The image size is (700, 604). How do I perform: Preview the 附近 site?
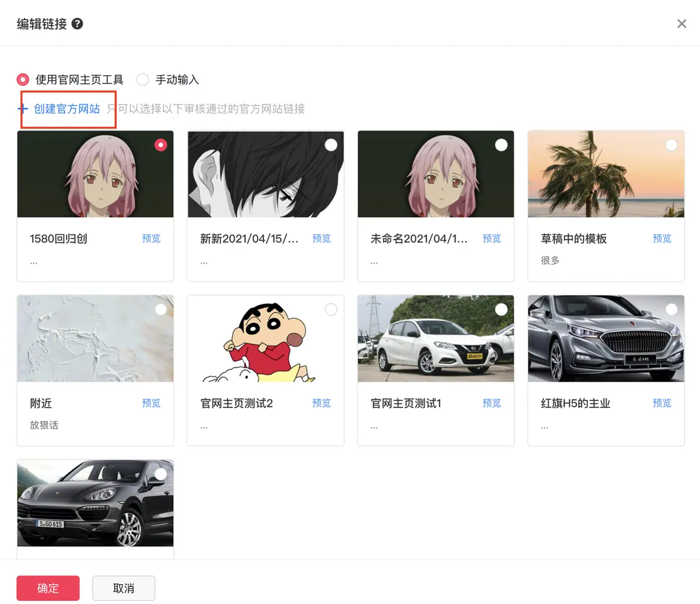(x=151, y=403)
